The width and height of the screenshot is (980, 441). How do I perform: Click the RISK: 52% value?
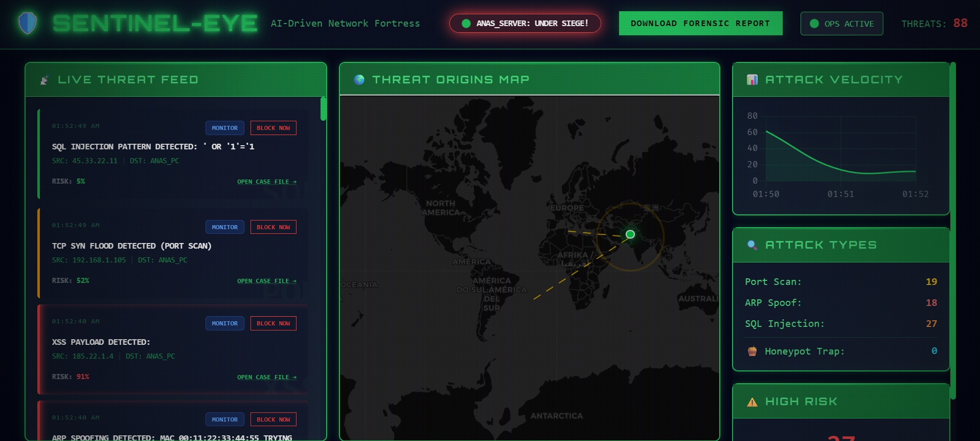[x=83, y=280]
